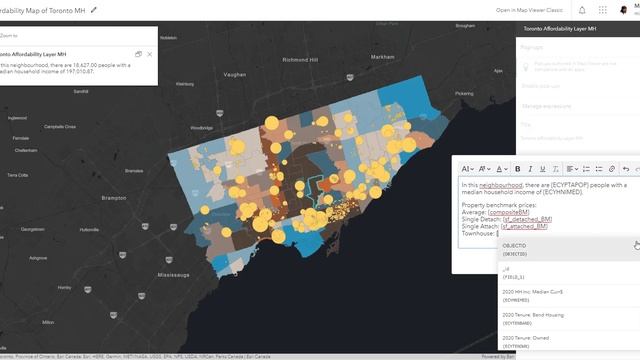Insert a bulleted list
Viewport: 640px width, 360px height.
pos(599,169)
